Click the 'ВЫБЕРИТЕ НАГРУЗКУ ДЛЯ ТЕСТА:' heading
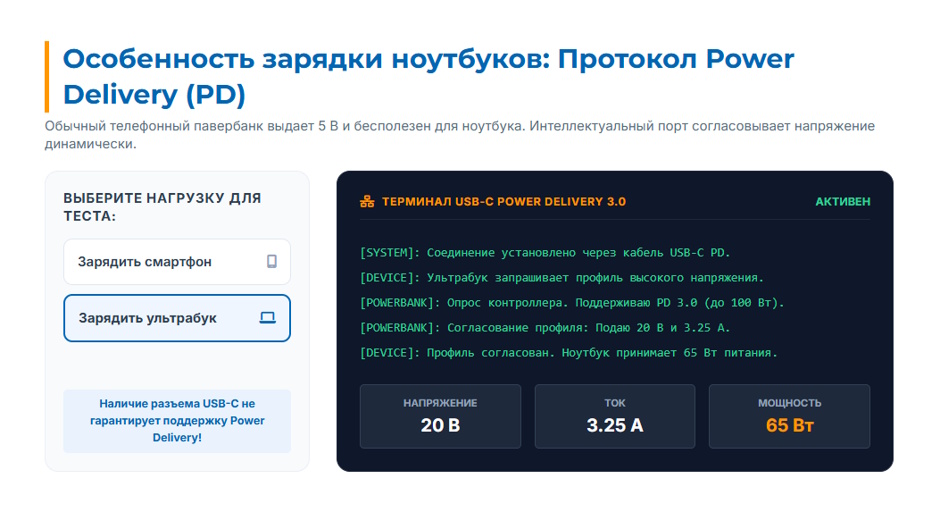This screenshot has width=940, height=529. pyautogui.click(x=162, y=207)
